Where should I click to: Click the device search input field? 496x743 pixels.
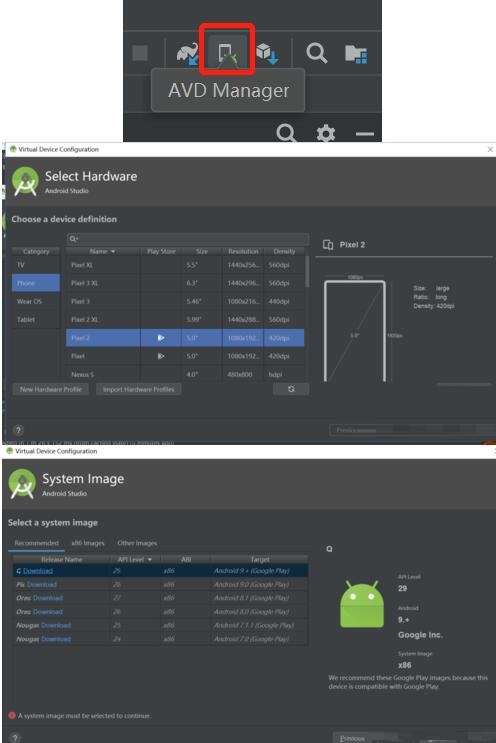coord(188,239)
